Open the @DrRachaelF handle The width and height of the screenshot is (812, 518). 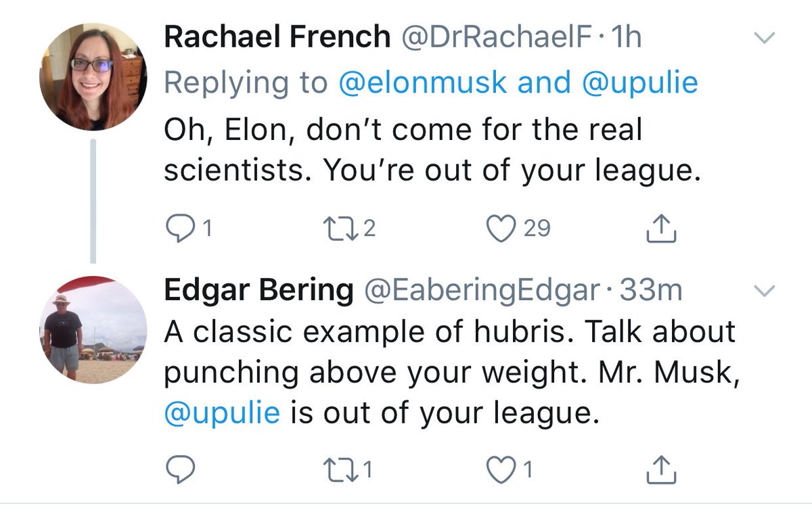499,39
